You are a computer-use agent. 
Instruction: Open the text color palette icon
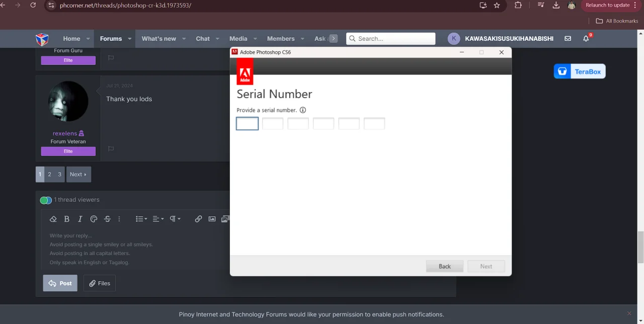tap(94, 219)
